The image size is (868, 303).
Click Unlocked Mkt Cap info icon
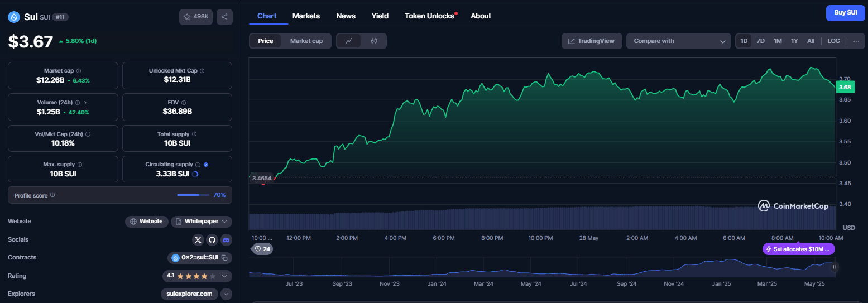point(202,71)
